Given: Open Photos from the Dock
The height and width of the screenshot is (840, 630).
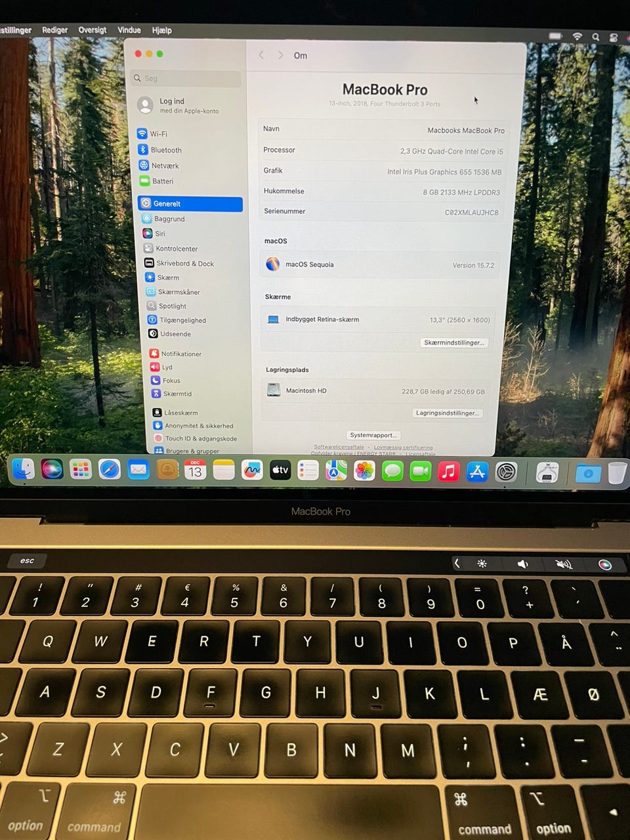Looking at the screenshot, I should point(365,471).
